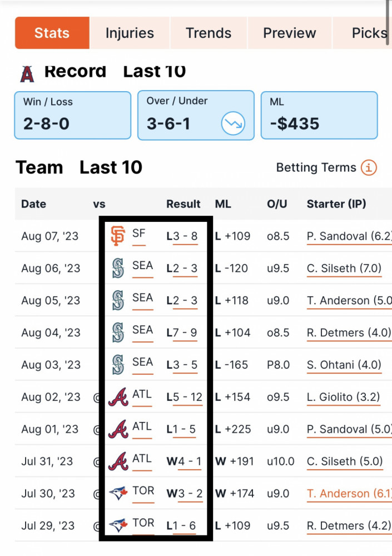This screenshot has width=392, height=556.
Task: Open the Trends tab
Action: (x=209, y=33)
